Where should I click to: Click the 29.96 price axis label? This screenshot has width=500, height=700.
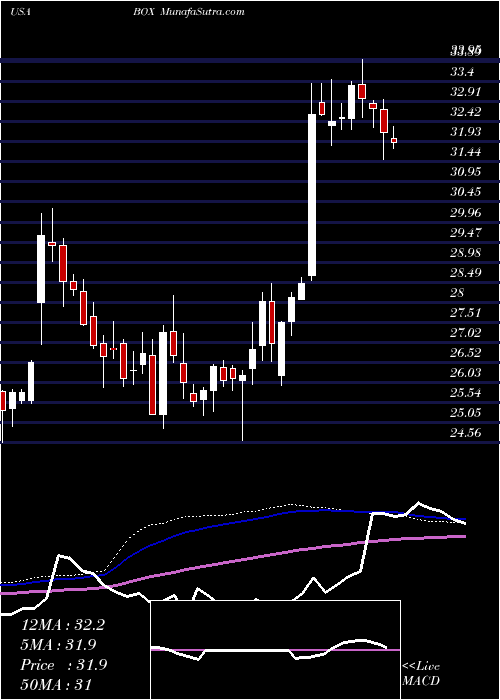point(466,212)
